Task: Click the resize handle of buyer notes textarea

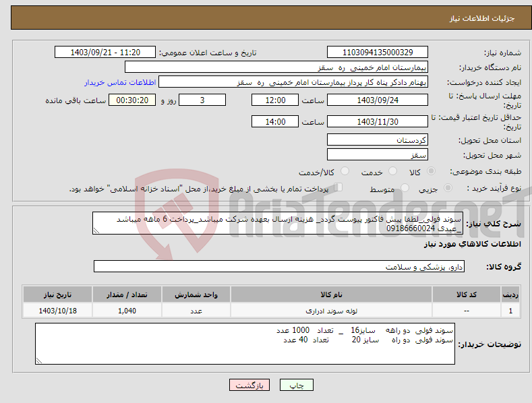Action: pos(39,361)
